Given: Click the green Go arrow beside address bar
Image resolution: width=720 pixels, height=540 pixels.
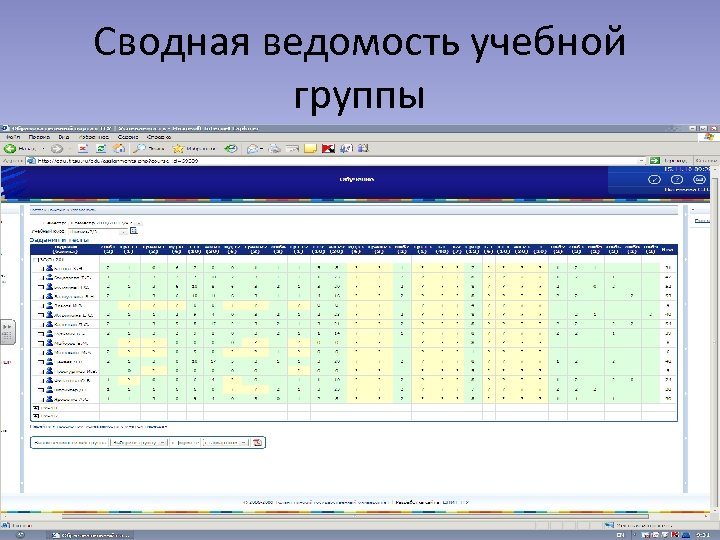Looking at the screenshot, I should [655, 160].
